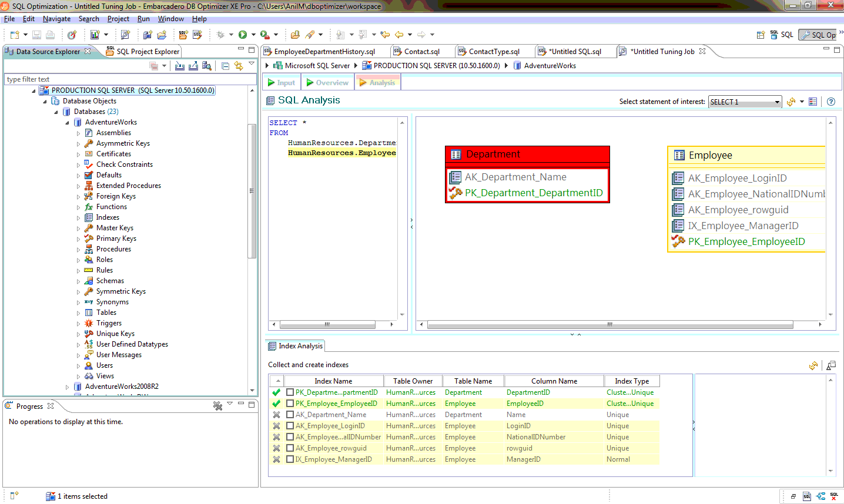Expand the Foreign Keys tree node
The height and width of the screenshot is (504, 844).
[x=78, y=197]
